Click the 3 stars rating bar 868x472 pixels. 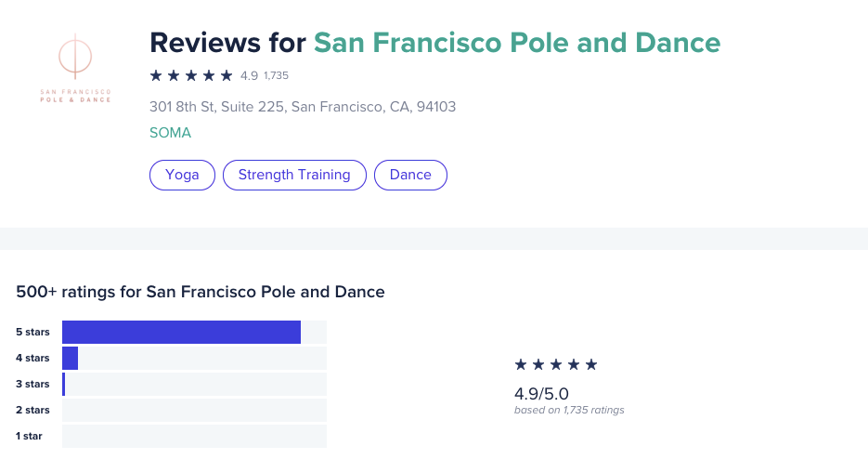click(194, 384)
